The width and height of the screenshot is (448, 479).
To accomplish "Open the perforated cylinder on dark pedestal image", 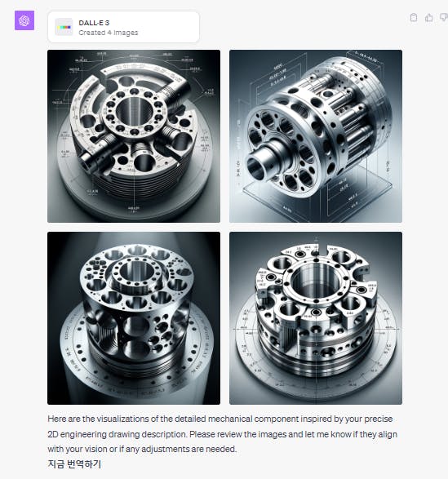I will (134, 318).
